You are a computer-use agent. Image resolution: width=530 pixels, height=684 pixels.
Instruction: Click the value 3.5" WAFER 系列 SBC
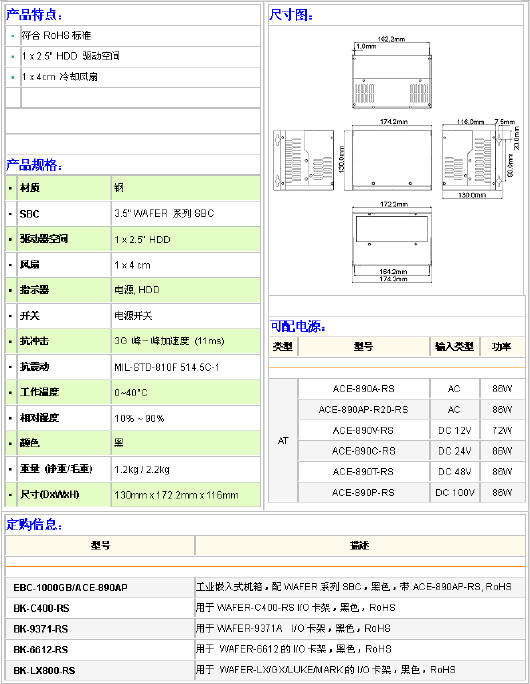[164, 213]
